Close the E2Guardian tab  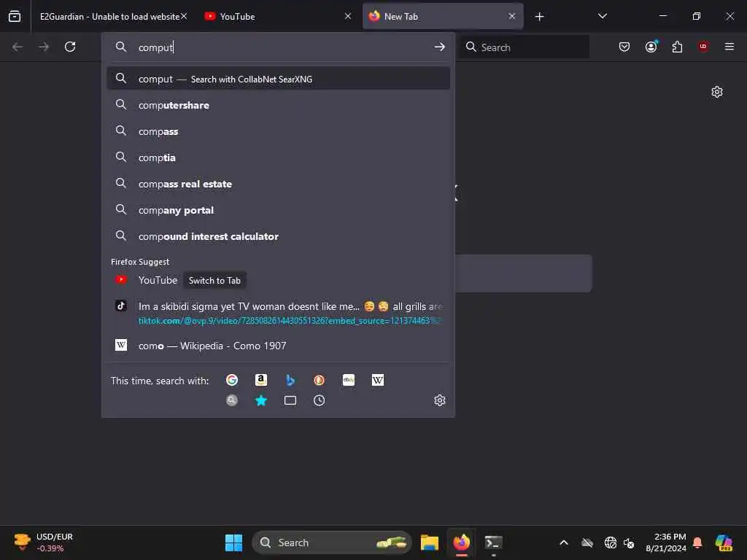coord(184,16)
